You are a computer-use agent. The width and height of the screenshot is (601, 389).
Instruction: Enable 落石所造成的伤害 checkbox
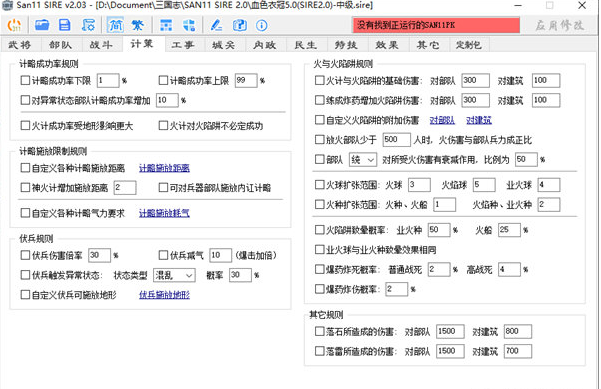point(319,331)
